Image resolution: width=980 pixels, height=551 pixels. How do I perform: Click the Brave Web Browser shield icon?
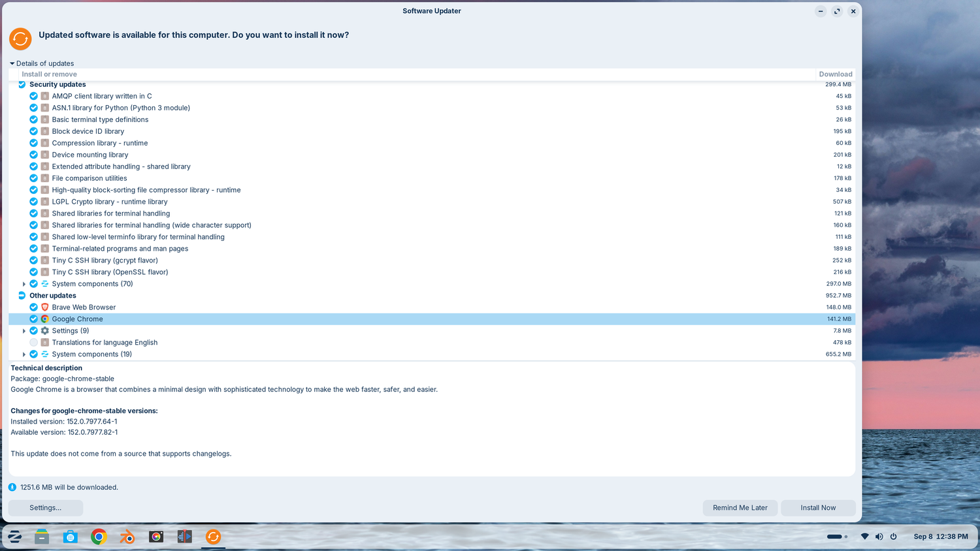(45, 307)
